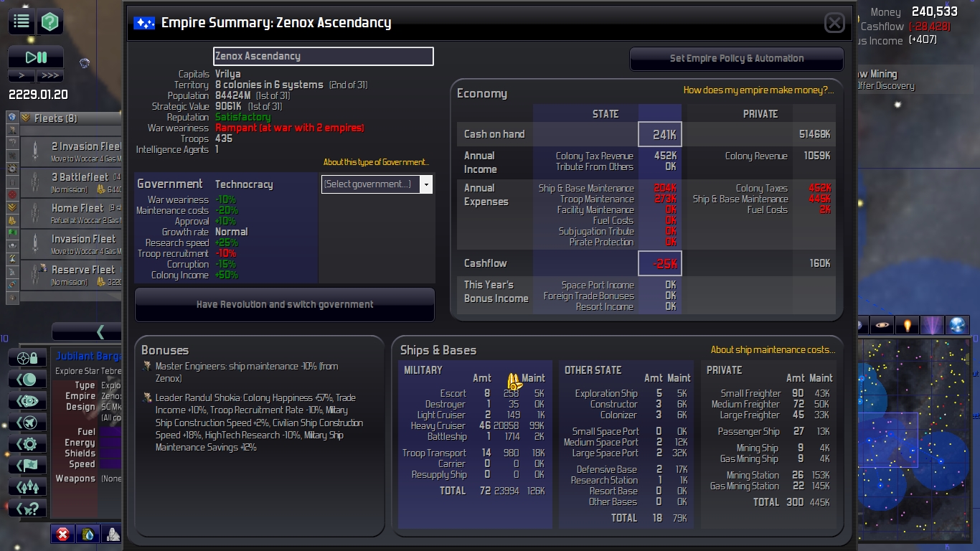This screenshot has height=551, width=980.
Task: Set game speed to slow single arrow
Action: click(22, 75)
